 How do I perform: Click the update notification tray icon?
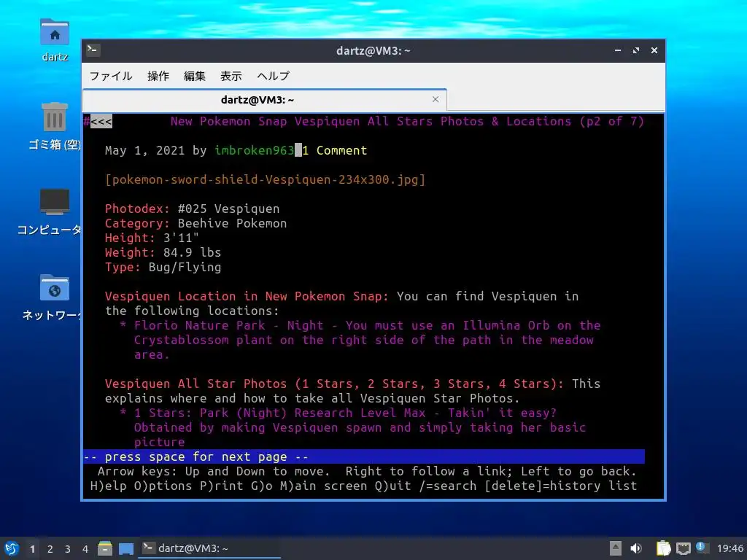(x=702, y=547)
